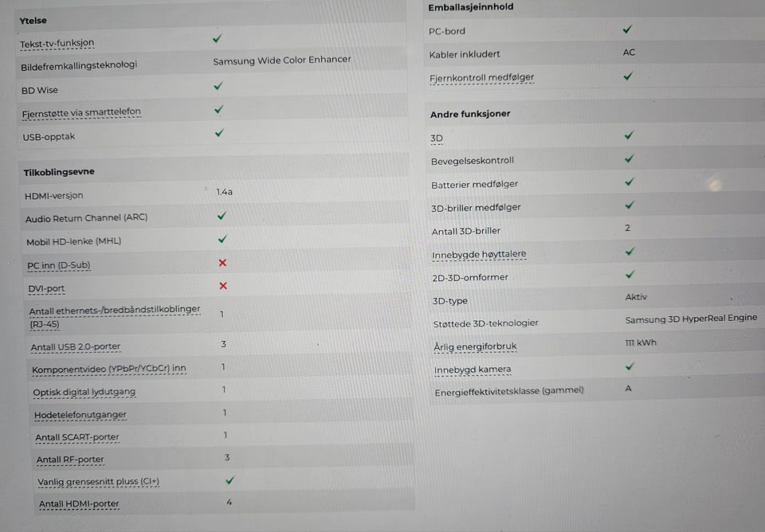765x532 pixels.
Task: Click the red X beside DVI-port
Action: [223, 286]
